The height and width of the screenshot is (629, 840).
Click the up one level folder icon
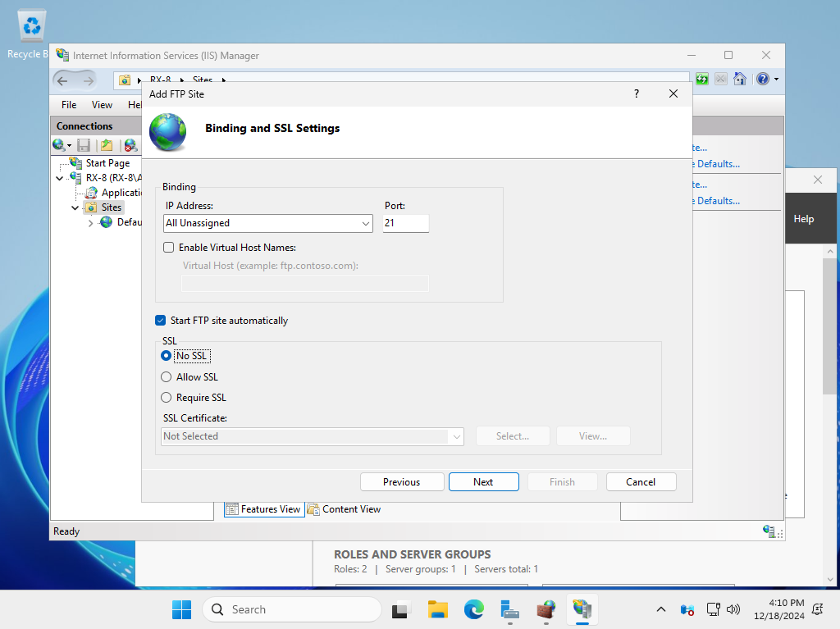(107, 145)
